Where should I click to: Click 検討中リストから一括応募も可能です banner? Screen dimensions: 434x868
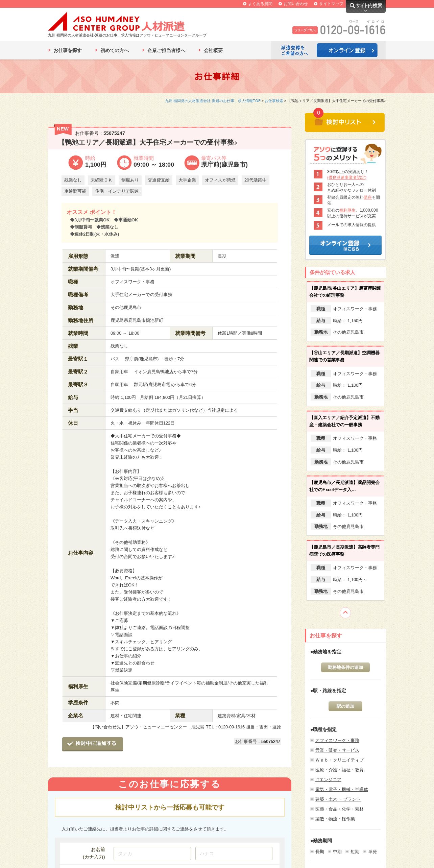point(170,807)
